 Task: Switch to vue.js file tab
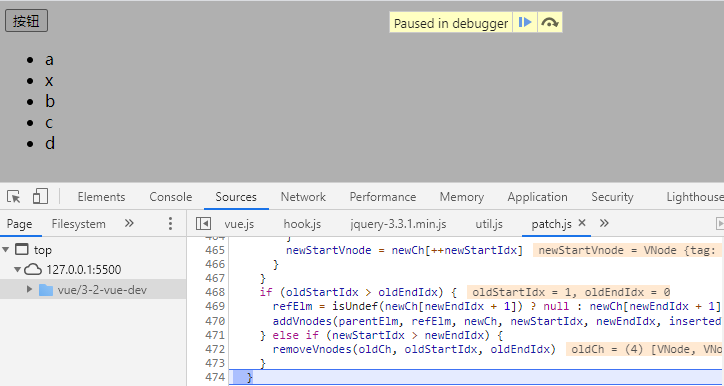pos(239,224)
